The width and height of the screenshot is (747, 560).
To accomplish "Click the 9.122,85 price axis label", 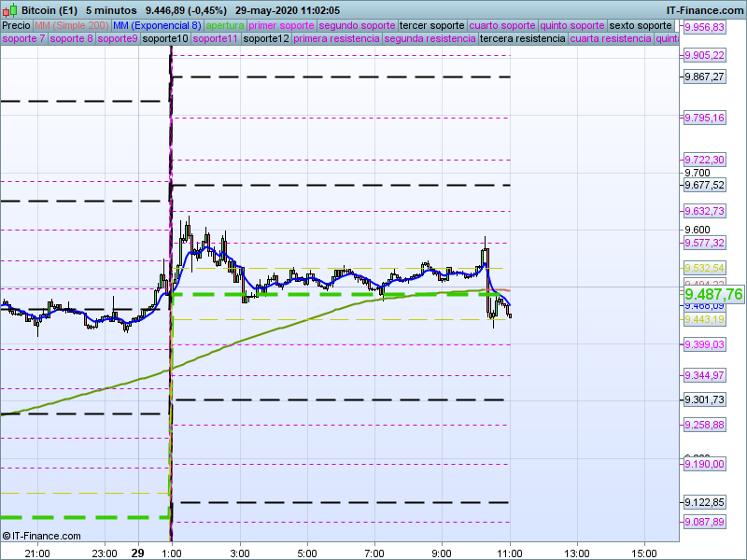I will 704,502.
